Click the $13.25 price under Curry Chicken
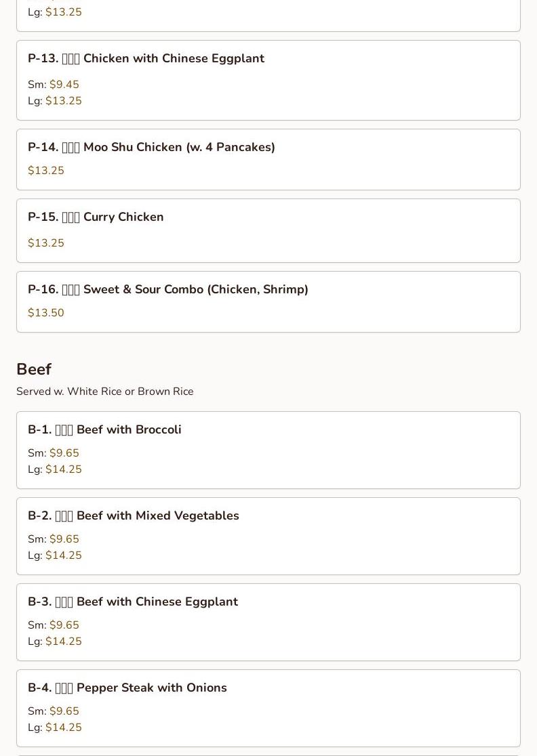Screen dimensions: 537x756 point(46,243)
